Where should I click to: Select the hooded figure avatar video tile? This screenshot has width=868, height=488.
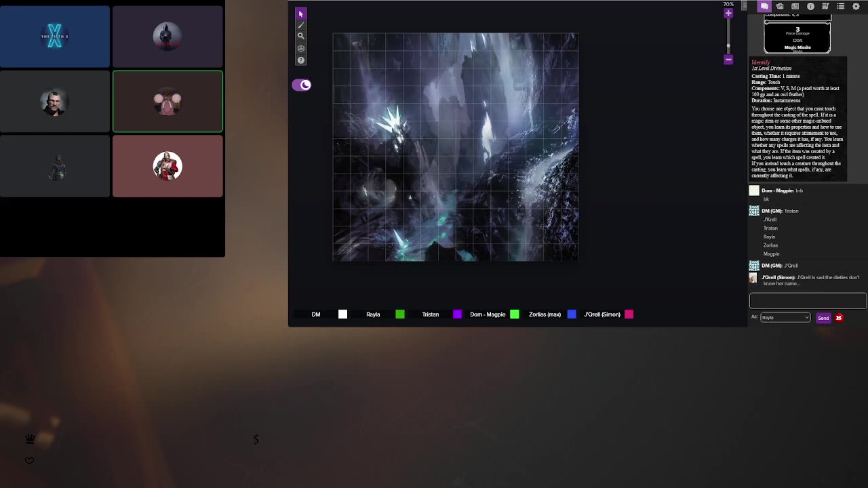167,37
